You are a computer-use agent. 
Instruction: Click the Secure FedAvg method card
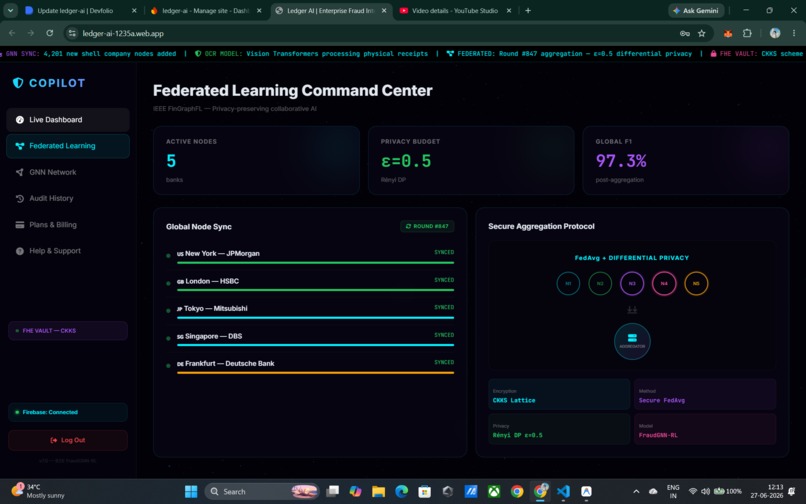[705, 395]
